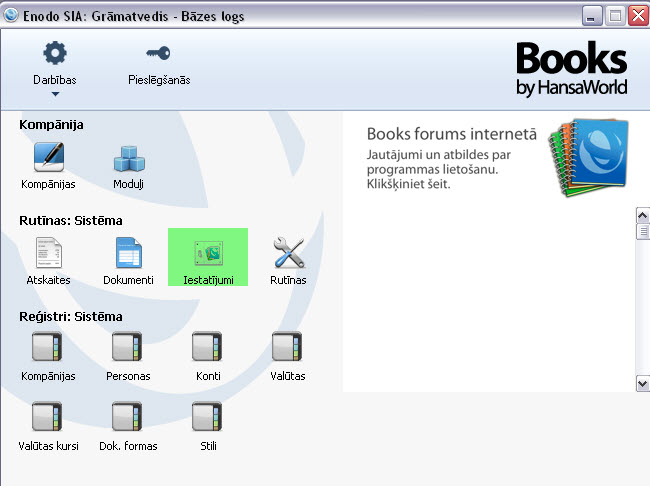650x486 pixels.
Task: Click the Pieslēgšanās label
Action: (159, 80)
